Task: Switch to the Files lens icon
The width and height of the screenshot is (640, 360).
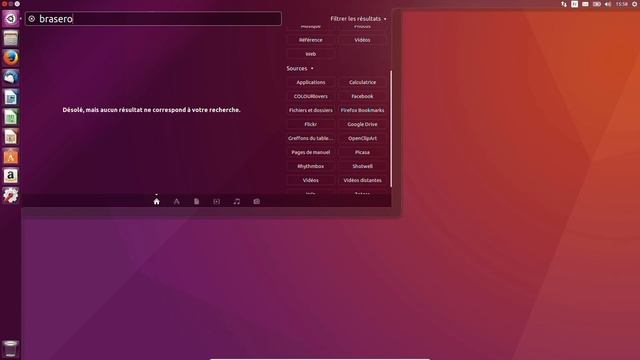Action: pos(196,201)
